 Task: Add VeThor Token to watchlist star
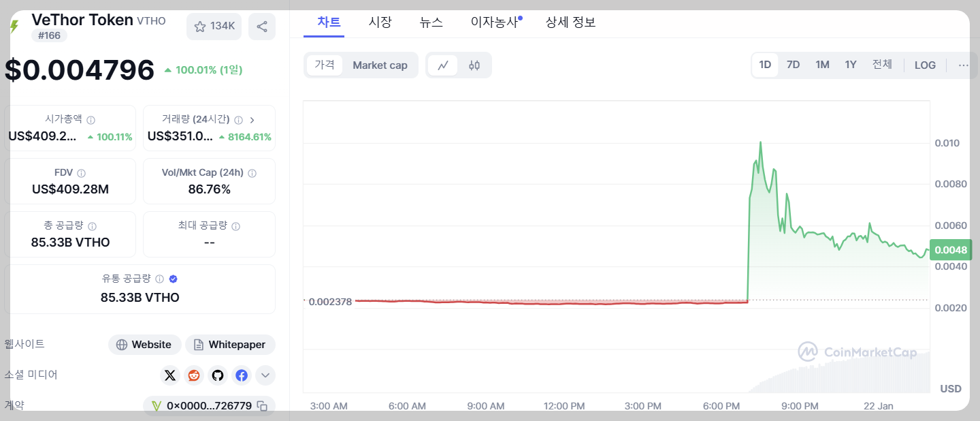coord(199,26)
